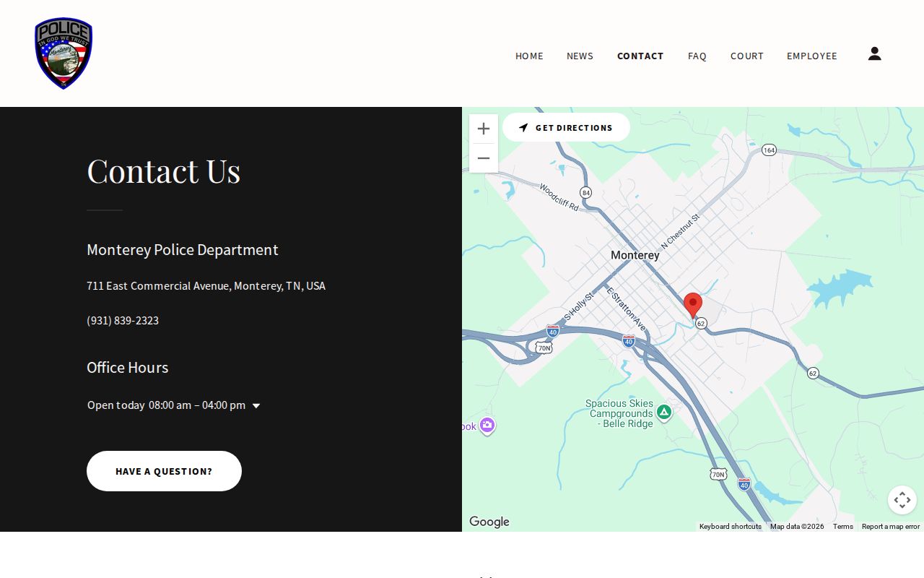
Task: Zoom out on the map
Action: click(x=484, y=158)
